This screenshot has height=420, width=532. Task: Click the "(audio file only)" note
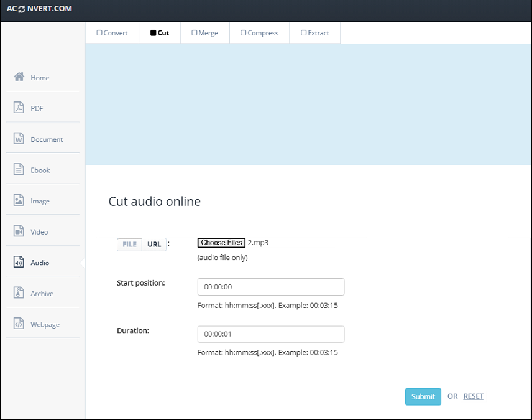[222, 258]
